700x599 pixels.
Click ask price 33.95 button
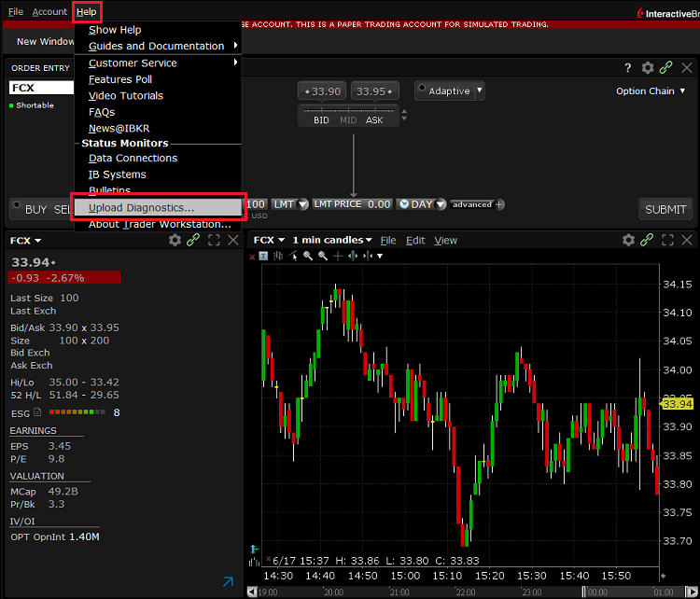(374, 91)
